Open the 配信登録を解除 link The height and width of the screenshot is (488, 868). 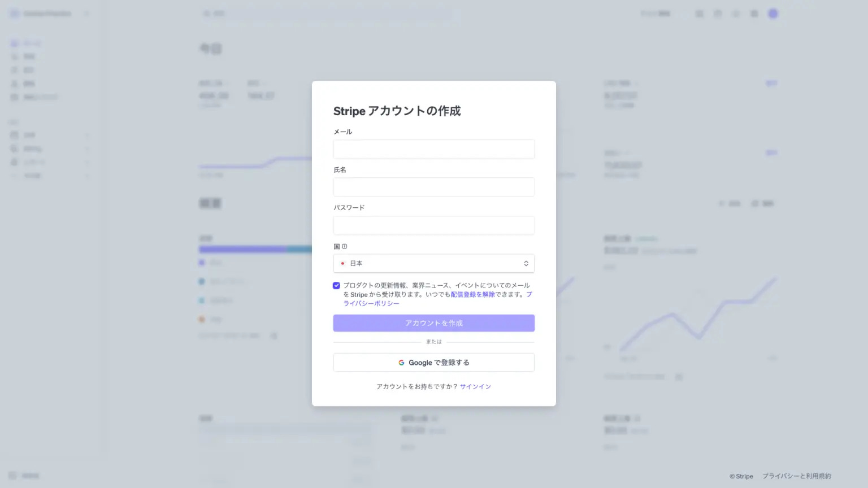pos(472,294)
